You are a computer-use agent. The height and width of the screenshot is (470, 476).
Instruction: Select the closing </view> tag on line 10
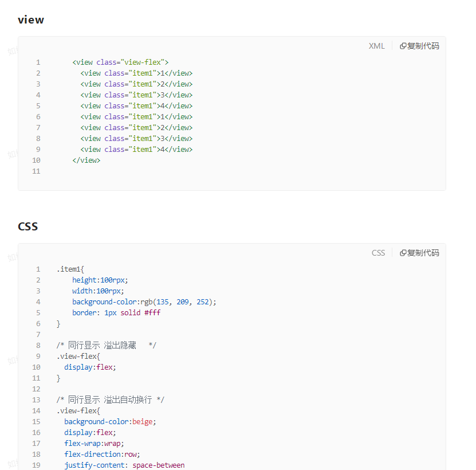coord(86,160)
